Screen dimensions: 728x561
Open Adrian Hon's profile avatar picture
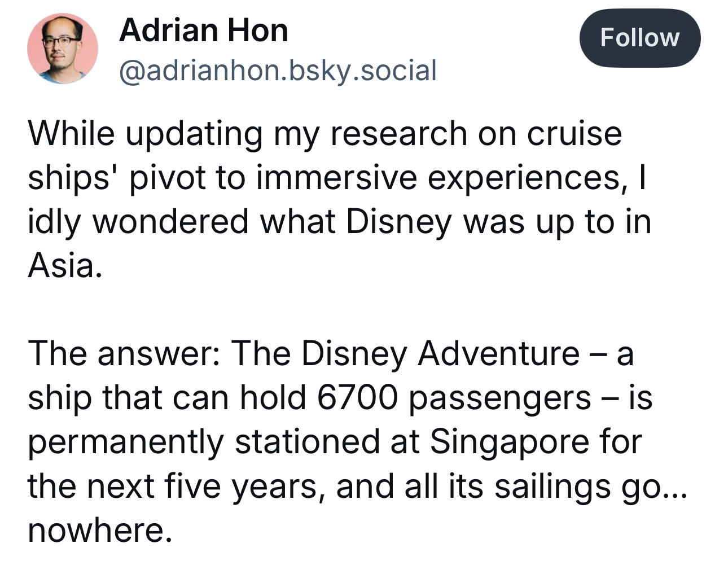(x=62, y=49)
